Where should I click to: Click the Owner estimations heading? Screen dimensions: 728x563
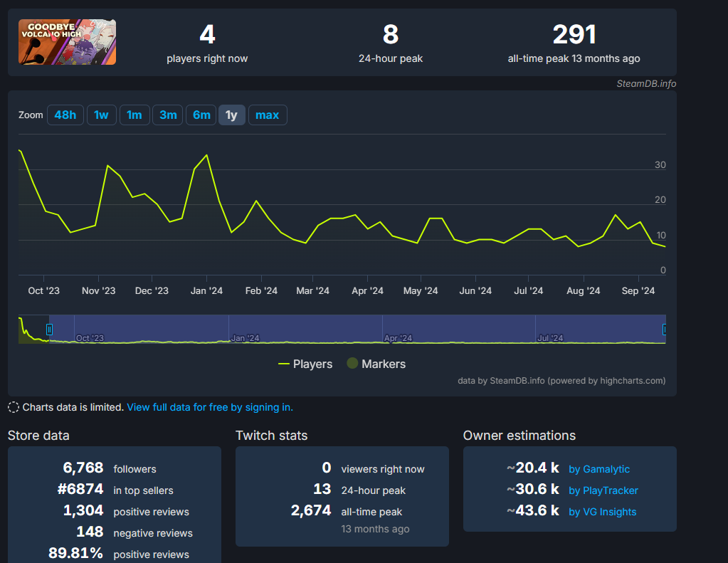coord(519,436)
